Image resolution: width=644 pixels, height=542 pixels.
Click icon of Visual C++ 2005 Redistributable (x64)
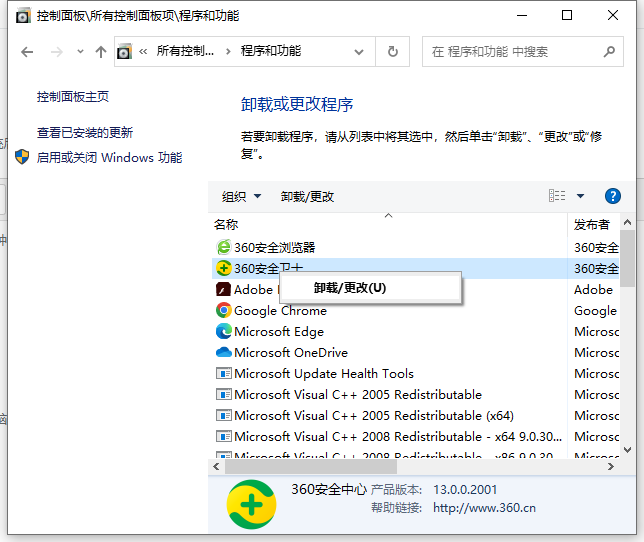(223, 416)
